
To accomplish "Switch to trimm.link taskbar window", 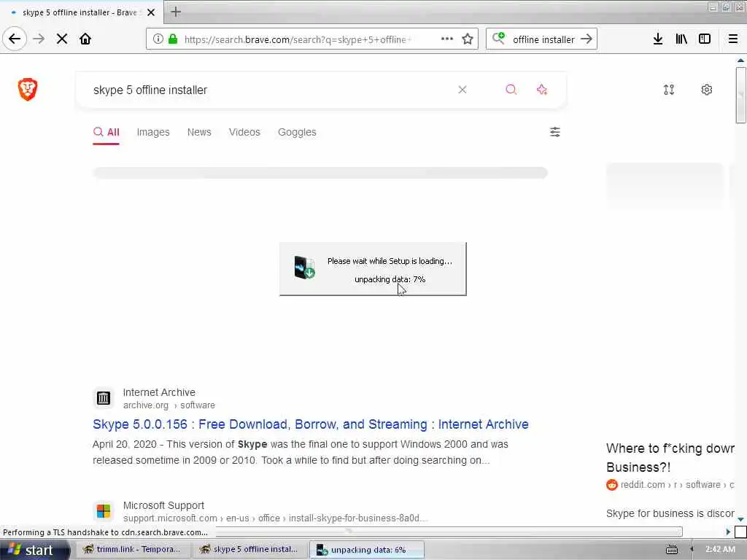I will [x=133, y=550].
